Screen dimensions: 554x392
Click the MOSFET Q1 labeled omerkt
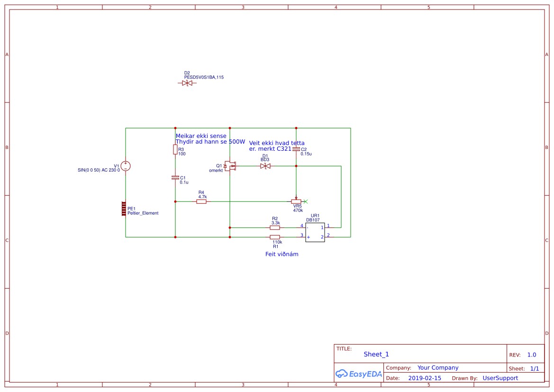pos(231,166)
